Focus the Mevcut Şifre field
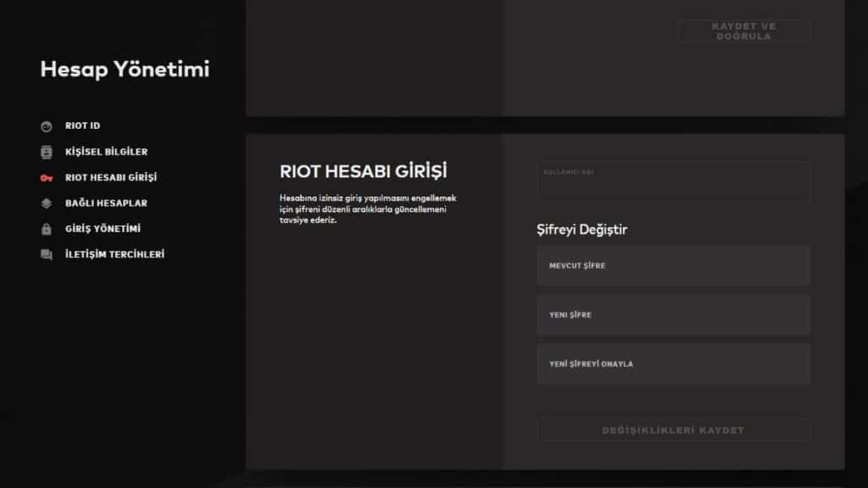868x488 pixels. coord(673,265)
